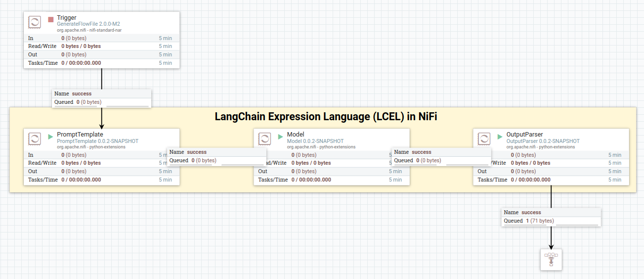Click the LangChain Expression Language label heading

click(x=326, y=117)
